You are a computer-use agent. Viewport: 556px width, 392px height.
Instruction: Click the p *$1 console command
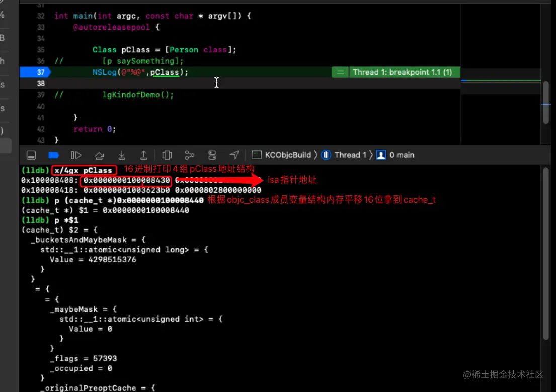point(66,220)
